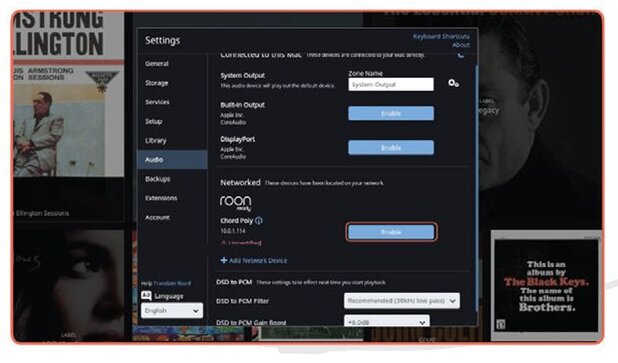The image size is (618, 363).
Task: Expand the DSD to PCM Filter dropdown
Action: (402, 301)
